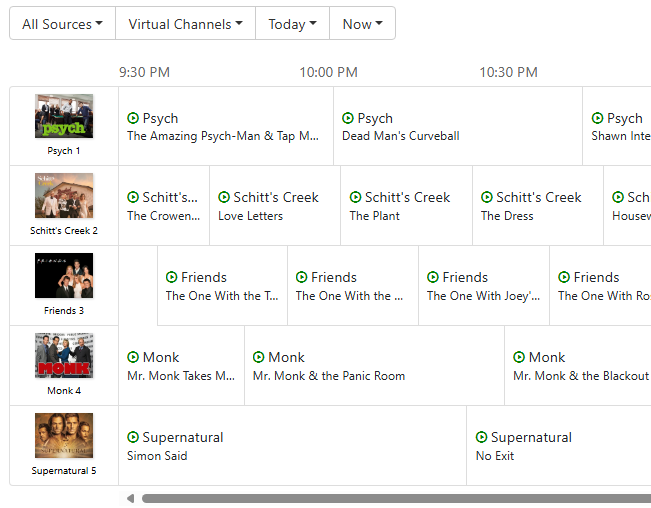This screenshot has width=651, height=508.
Task: Select the Supernatural 5 channel thumbnail
Action: tap(64, 436)
